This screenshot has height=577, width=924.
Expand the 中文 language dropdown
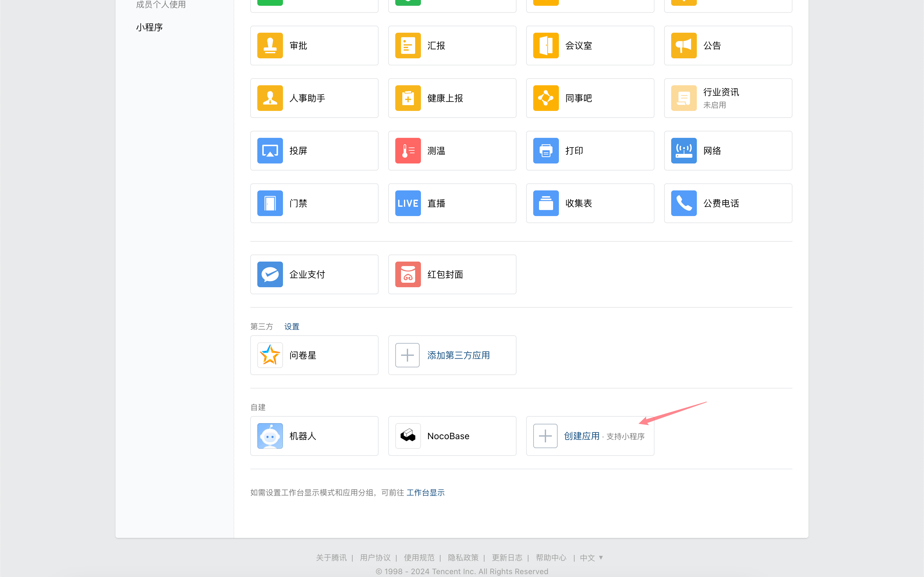tap(591, 557)
